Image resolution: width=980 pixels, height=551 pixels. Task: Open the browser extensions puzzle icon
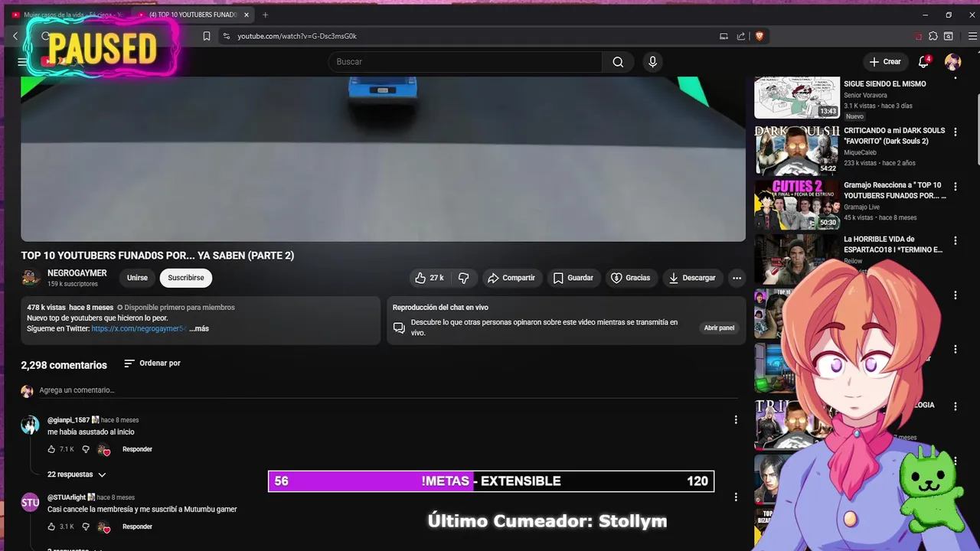tap(933, 36)
